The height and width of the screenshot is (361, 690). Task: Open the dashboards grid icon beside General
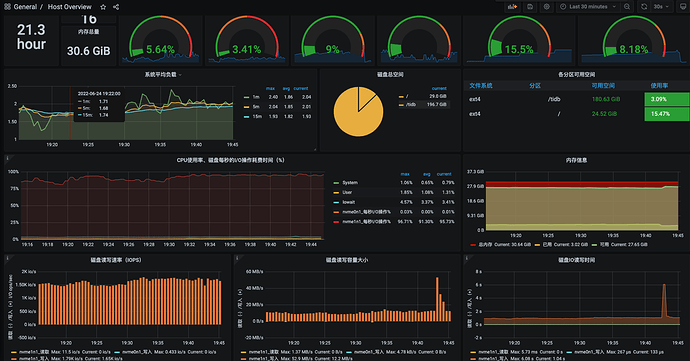click(7, 7)
